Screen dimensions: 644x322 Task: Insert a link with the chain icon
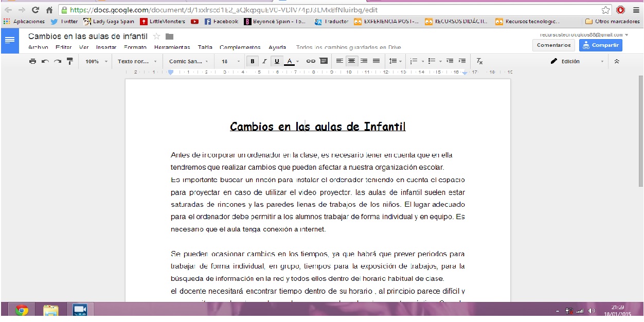[311, 61]
